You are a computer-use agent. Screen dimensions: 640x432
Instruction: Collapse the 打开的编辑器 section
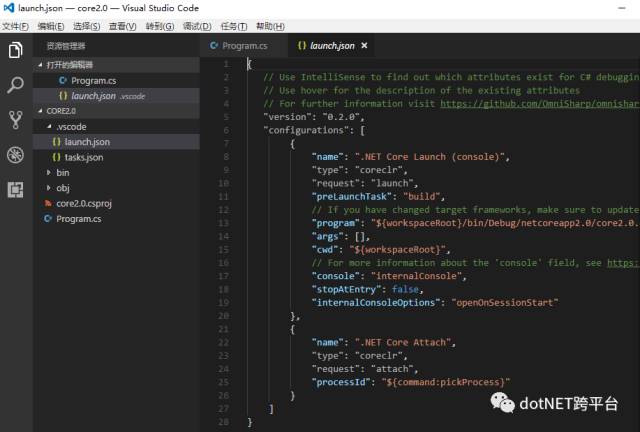point(116,65)
